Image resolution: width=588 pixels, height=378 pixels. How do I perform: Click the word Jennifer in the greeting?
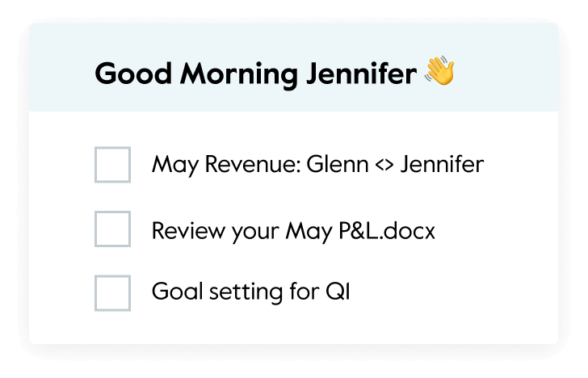pyautogui.click(x=362, y=73)
